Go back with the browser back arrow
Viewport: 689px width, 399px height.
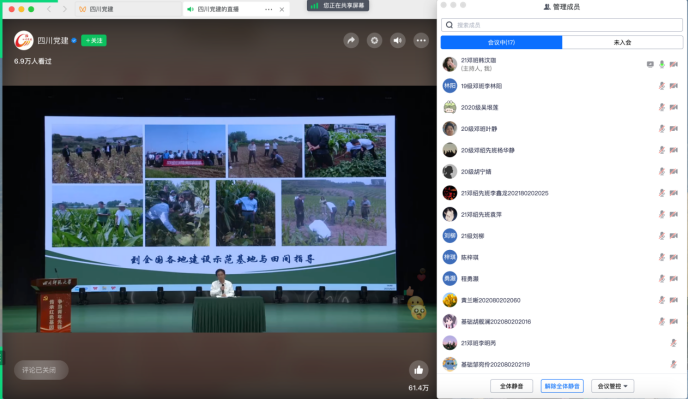click(x=49, y=9)
